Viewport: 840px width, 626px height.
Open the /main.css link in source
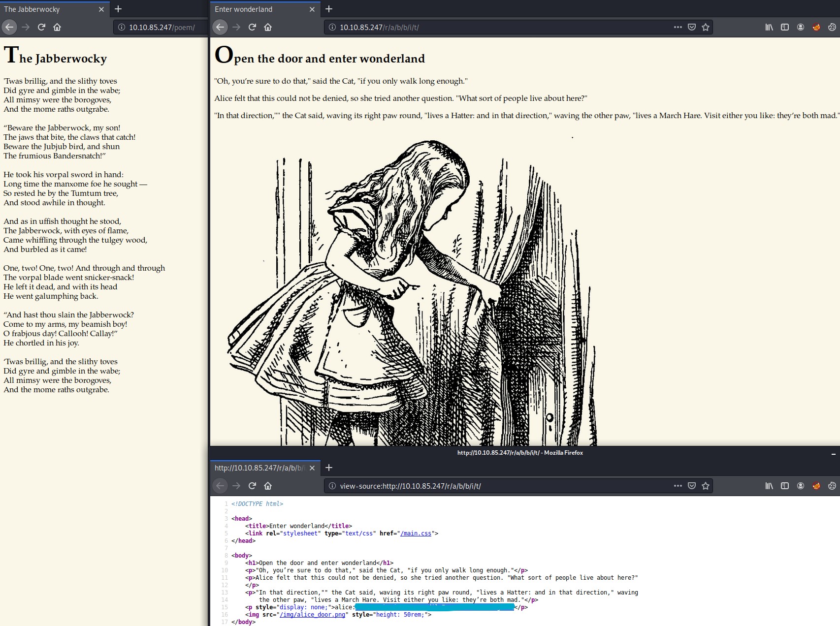click(416, 533)
